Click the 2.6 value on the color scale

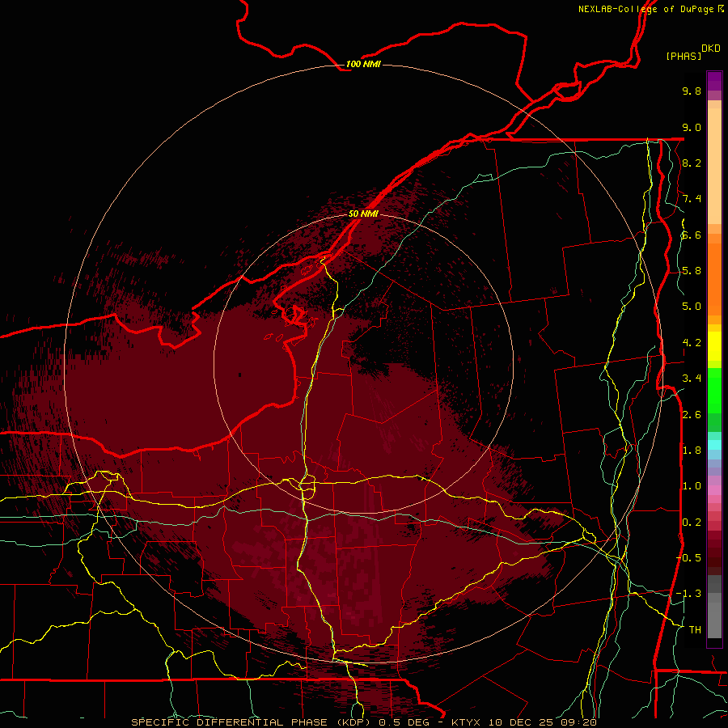point(692,415)
